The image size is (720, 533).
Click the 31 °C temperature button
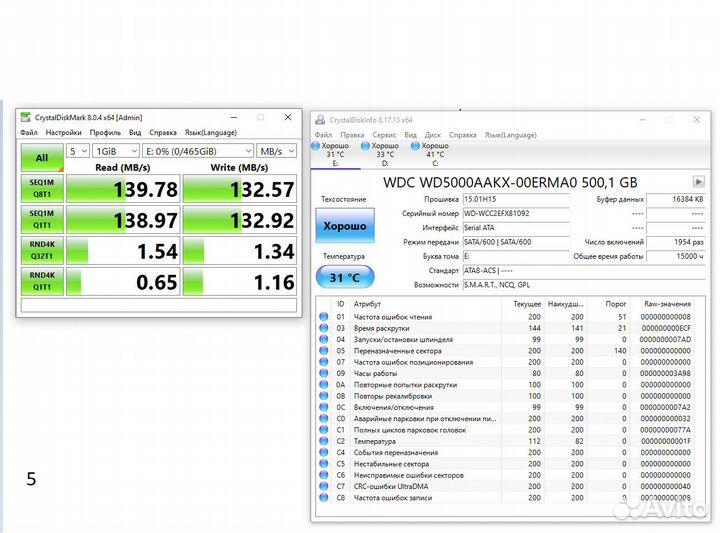345,277
